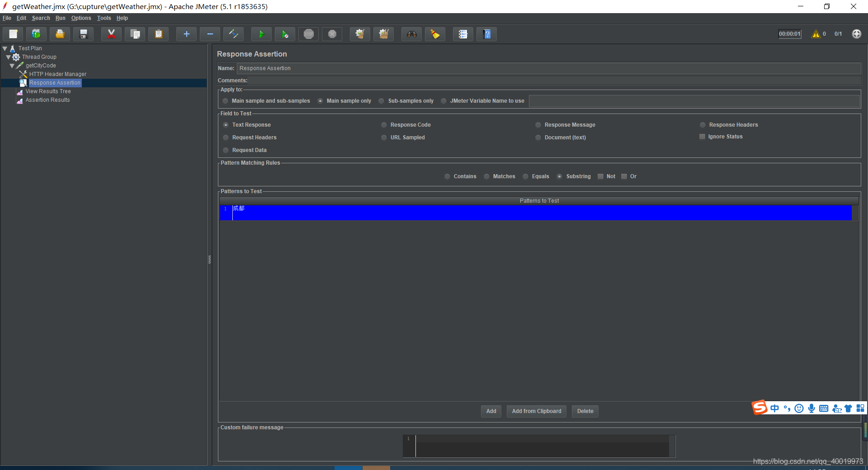Select JMeter Variable Name to use radio

click(444, 101)
